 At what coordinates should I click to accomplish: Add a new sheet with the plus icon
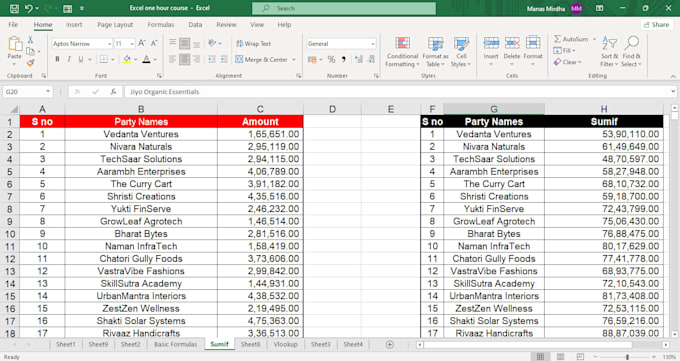click(390, 345)
